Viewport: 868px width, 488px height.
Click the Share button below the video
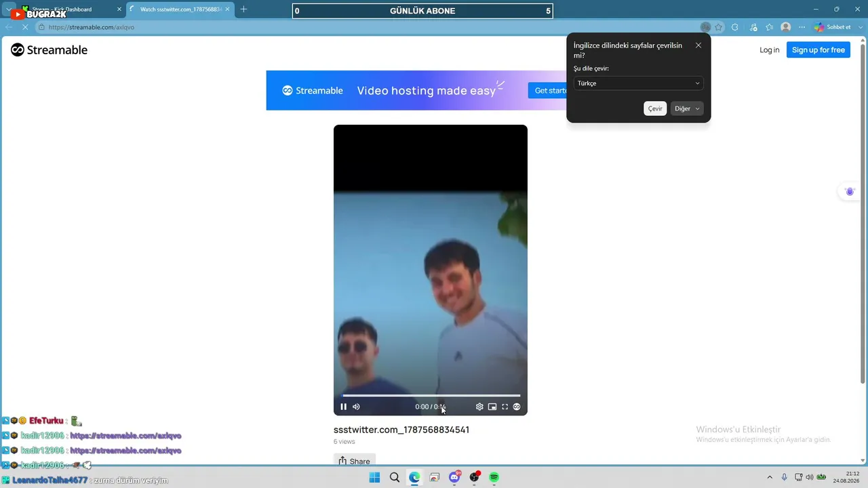(354, 461)
